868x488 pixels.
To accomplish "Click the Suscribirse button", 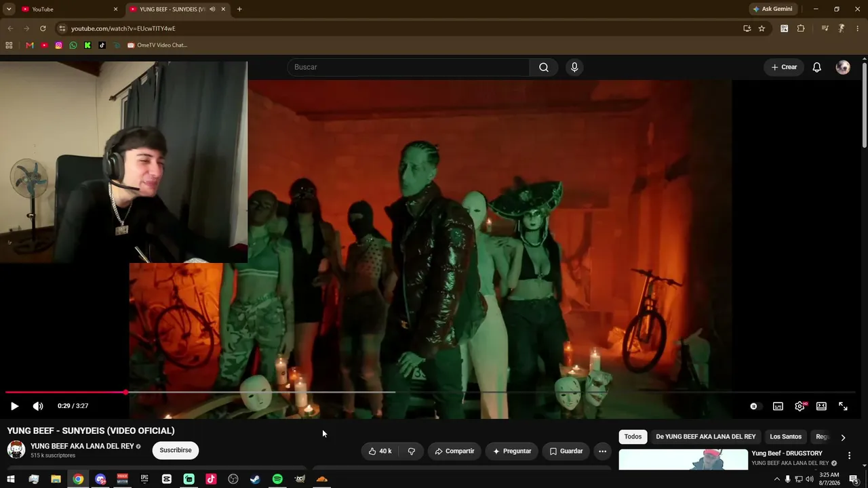I will coord(176,450).
